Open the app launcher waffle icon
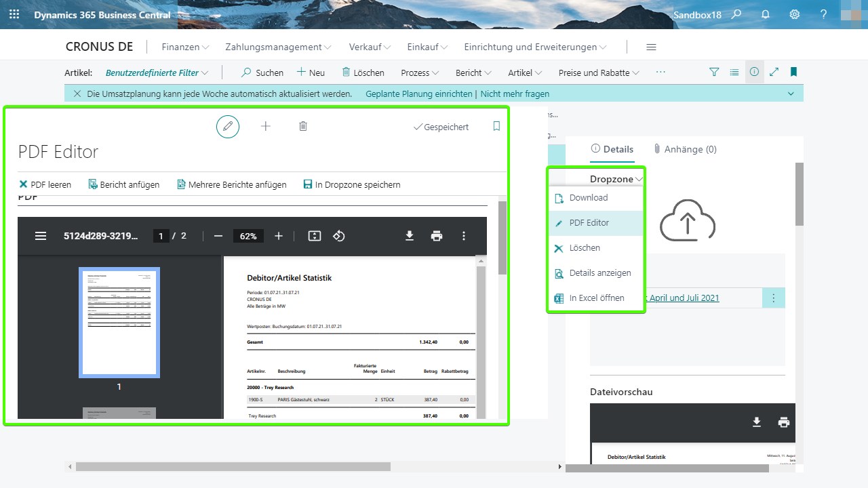This screenshot has width=868, height=488. pyautogui.click(x=14, y=14)
